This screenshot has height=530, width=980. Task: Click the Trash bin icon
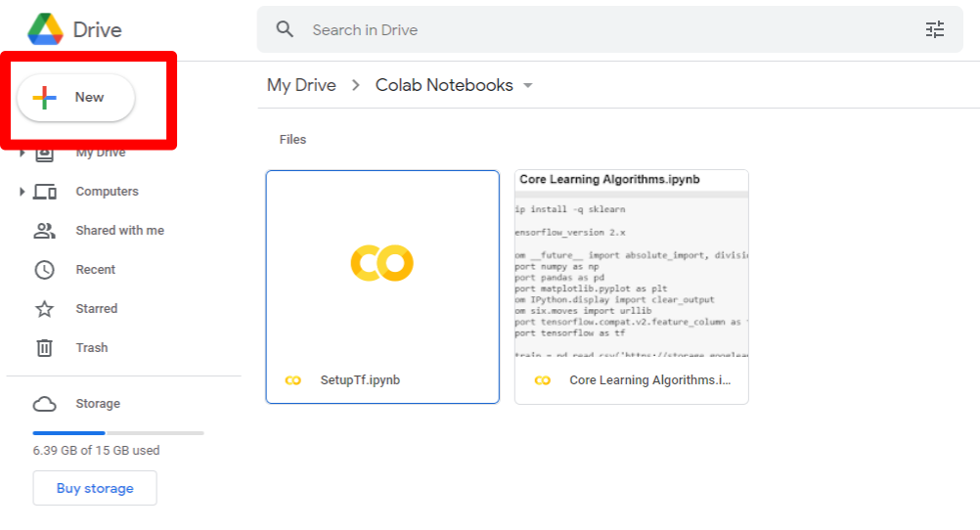(45, 348)
